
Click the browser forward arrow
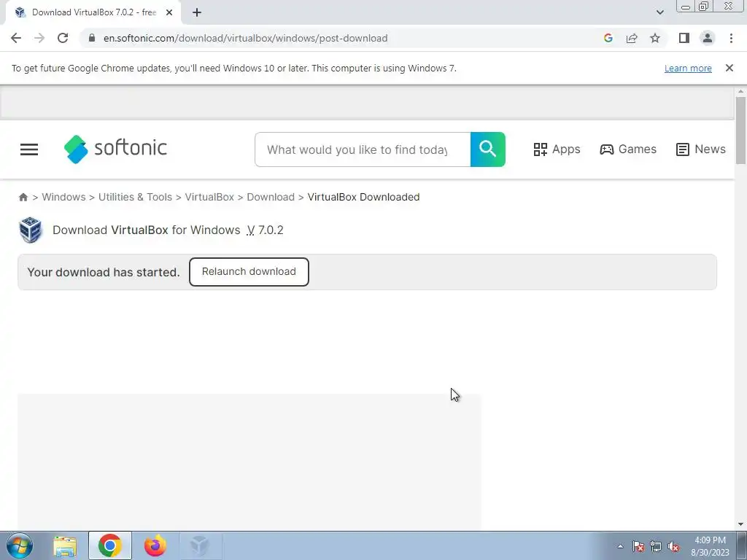[x=39, y=38]
